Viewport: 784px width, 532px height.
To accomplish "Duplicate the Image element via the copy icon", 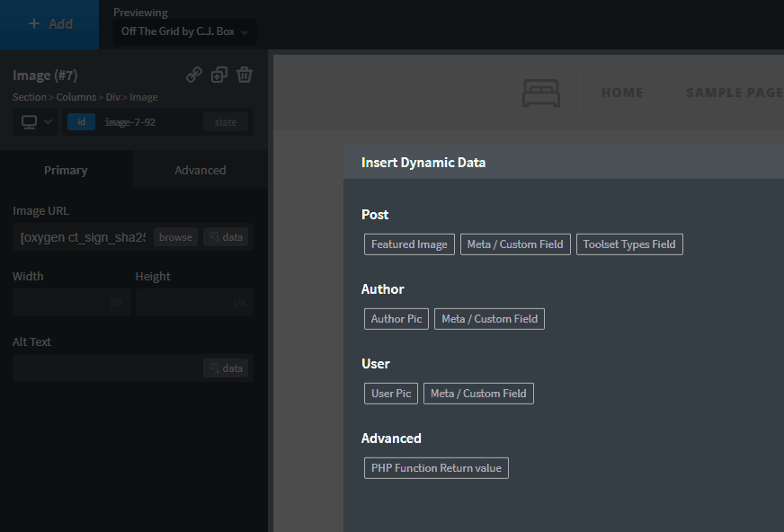I will [x=218, y=75].
